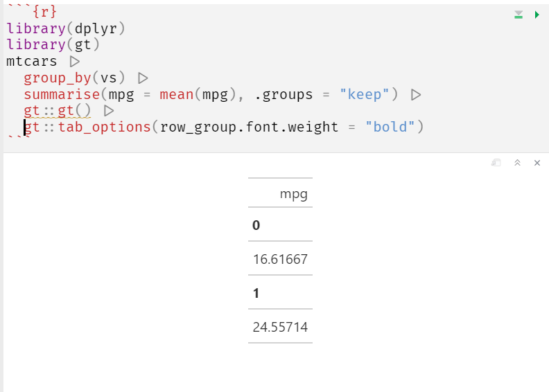This screenshot has width=549, height=392.
Task: Click .groups argument name
Action: pyautogui.click(x=284, y=94)
